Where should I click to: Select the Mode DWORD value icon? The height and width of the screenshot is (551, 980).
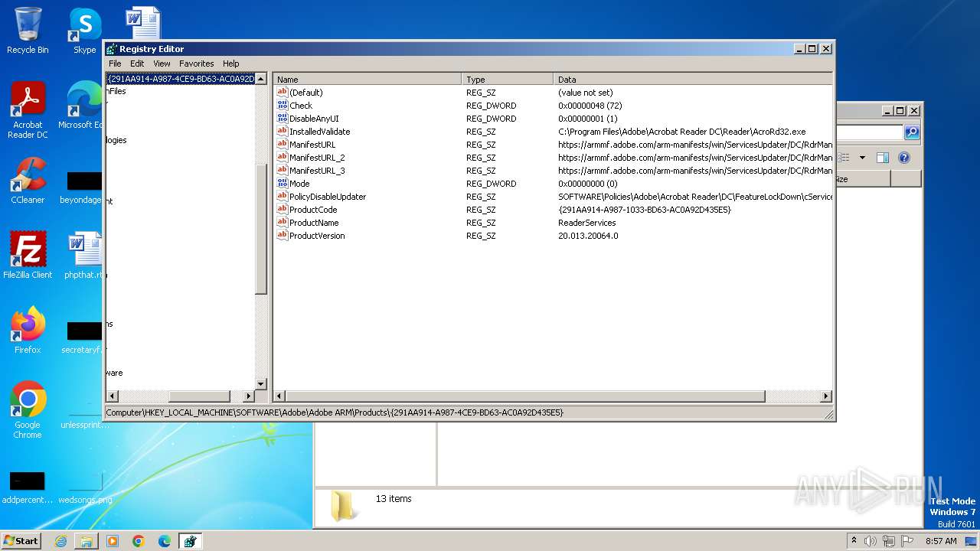(x=282, y=184)
